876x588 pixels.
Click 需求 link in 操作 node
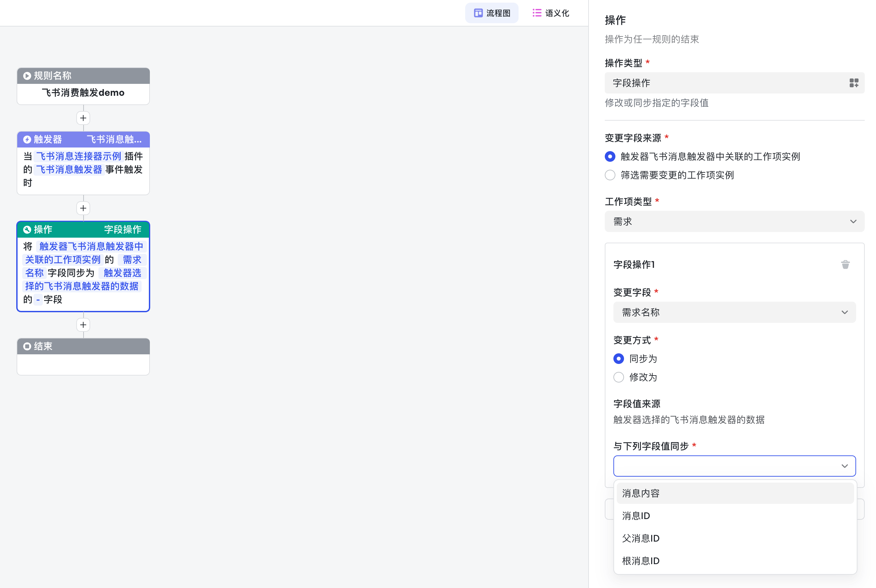(x=132, y=260)
